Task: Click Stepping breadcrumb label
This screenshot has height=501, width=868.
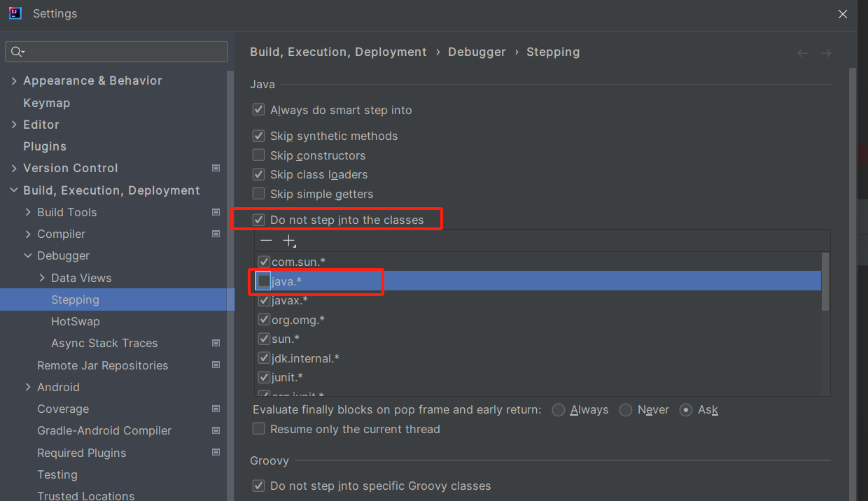Action: 553,52
